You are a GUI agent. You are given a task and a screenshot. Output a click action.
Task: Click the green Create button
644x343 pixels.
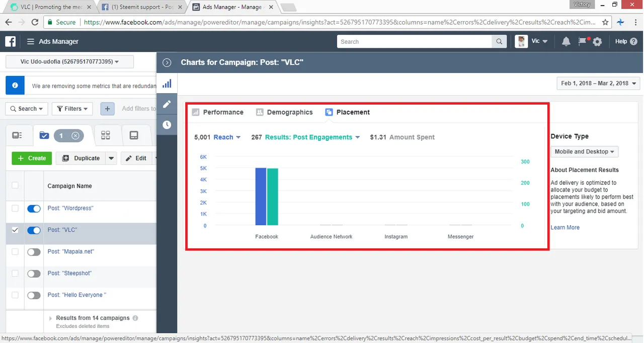coord(32,158)
